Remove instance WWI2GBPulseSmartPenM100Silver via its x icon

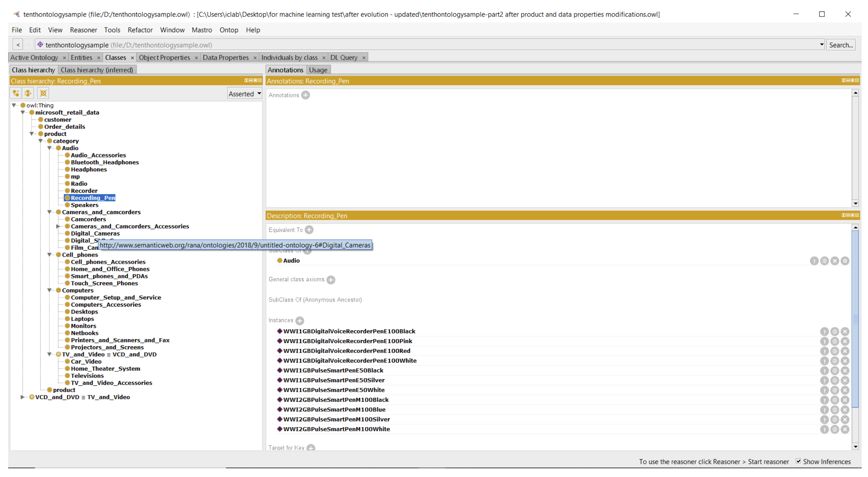(845, 420)
